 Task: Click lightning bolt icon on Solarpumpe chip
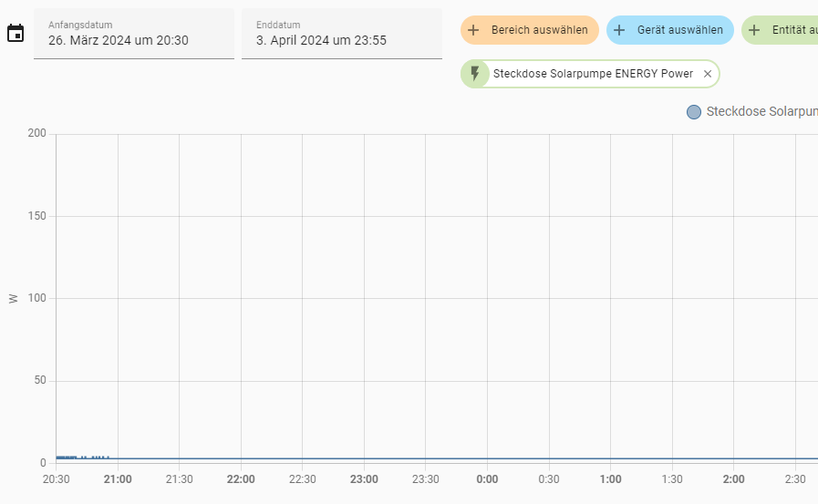click(474, 74)
